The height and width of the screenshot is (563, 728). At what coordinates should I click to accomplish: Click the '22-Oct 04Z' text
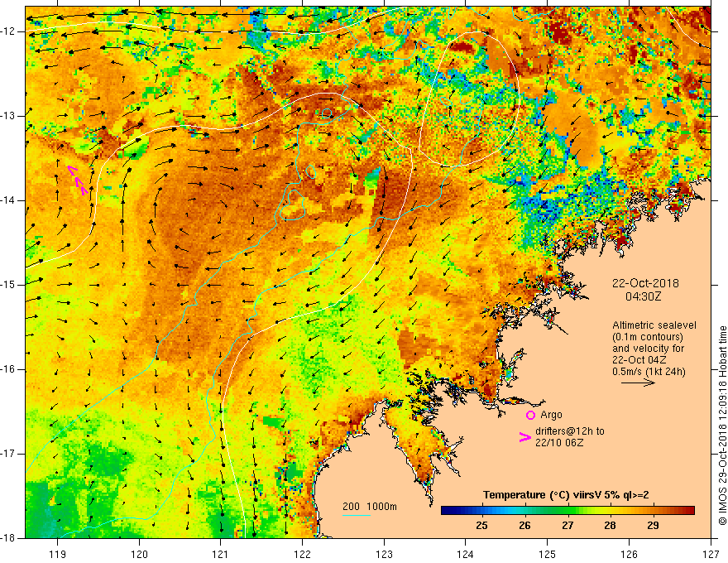pyautogui.click(x=639, y=360)
